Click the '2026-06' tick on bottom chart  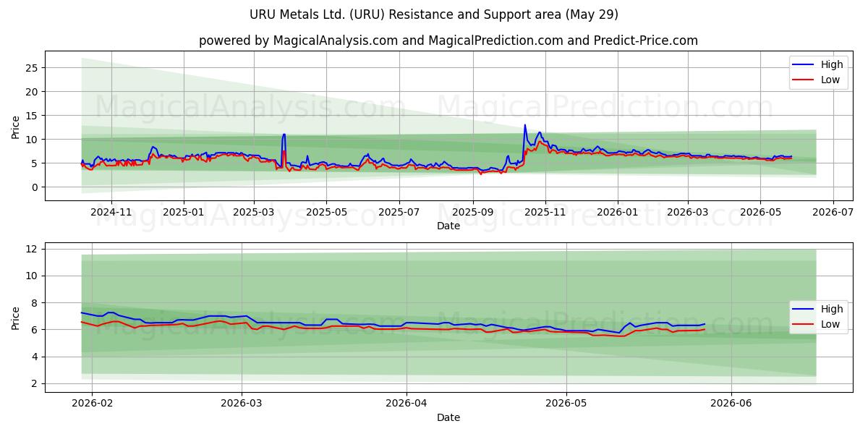pyautogui.click(x=731, y=404)
